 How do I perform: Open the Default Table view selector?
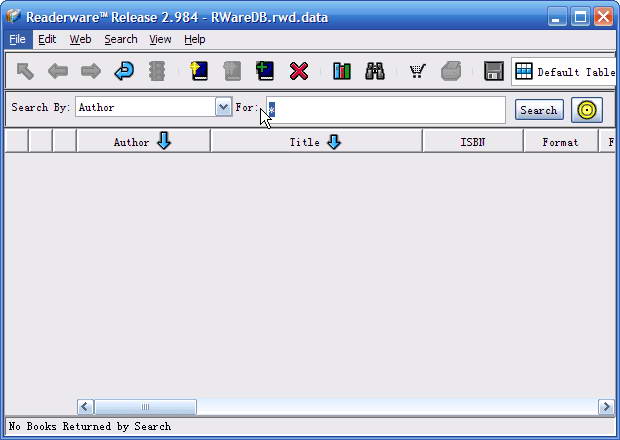click(565, 72)
